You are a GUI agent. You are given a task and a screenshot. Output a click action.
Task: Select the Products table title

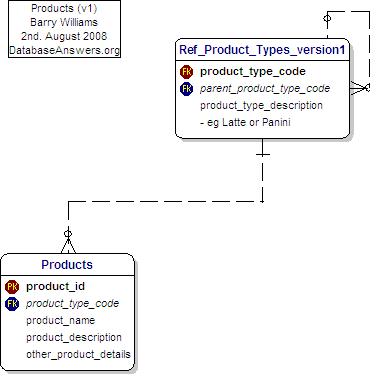click(x=67, y=265)
